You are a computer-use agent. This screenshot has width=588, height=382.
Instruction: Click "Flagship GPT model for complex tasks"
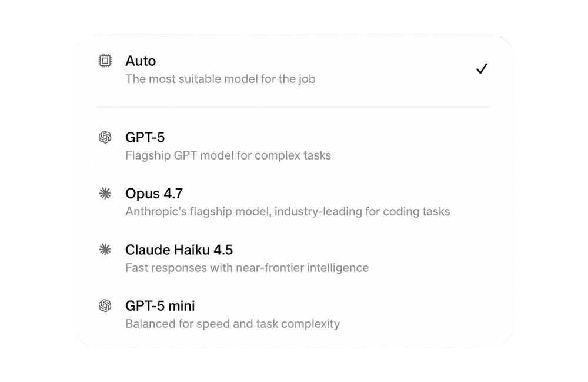coord(228,155)
